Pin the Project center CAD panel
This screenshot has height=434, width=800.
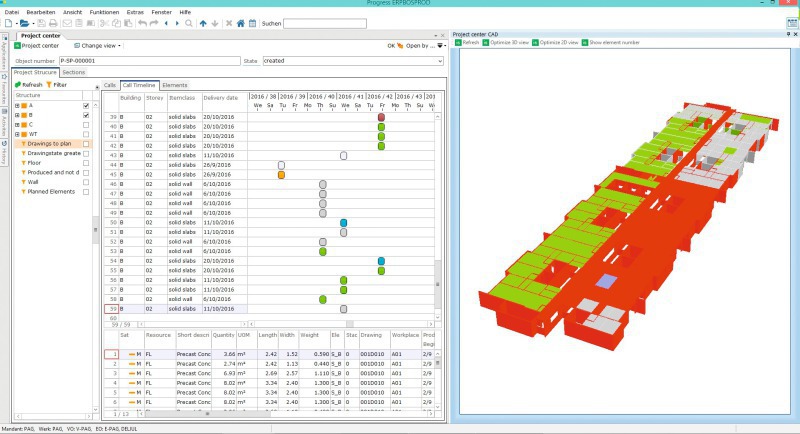tap(789, 34)
